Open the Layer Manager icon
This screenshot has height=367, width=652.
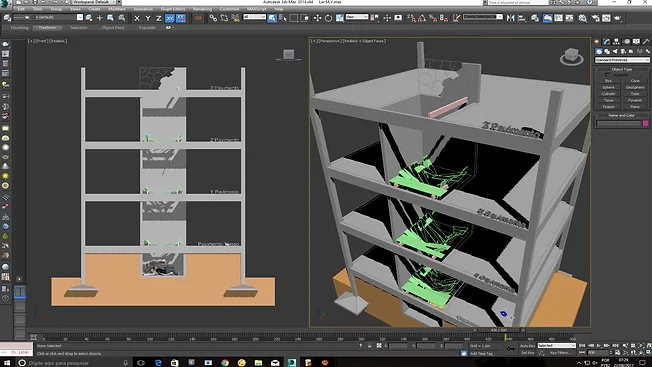click(x=535, y=18)
